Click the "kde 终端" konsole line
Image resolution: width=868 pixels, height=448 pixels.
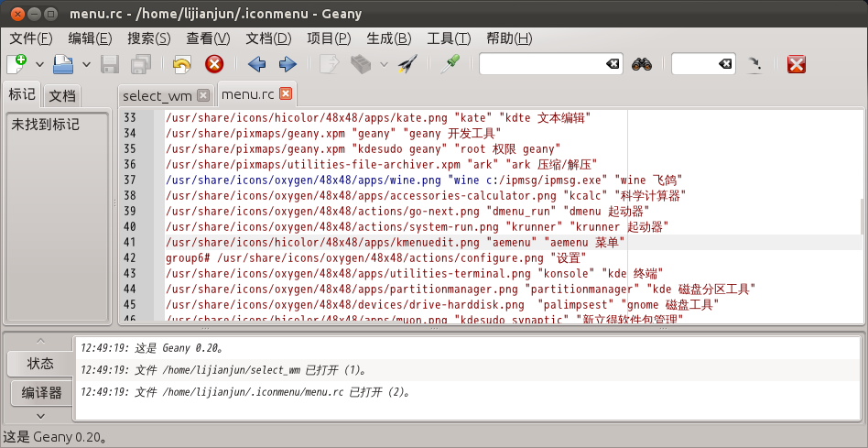pyautogui.click(x=414, y=273)
